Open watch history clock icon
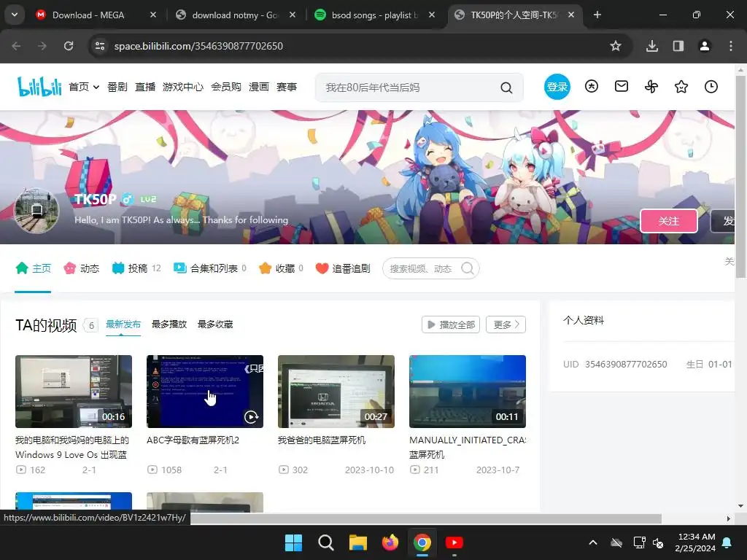Viewport: 747px width, 560px height. [x=711, y=87]
